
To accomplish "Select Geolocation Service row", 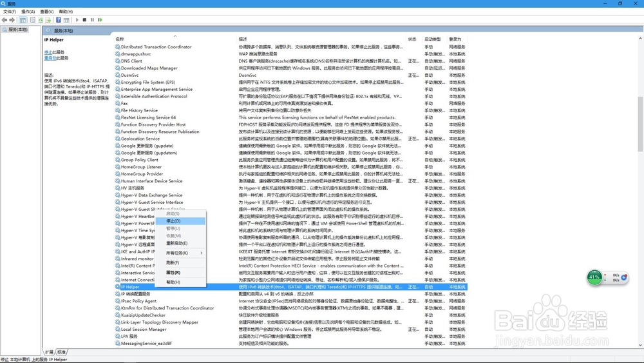I will (291, 139).
